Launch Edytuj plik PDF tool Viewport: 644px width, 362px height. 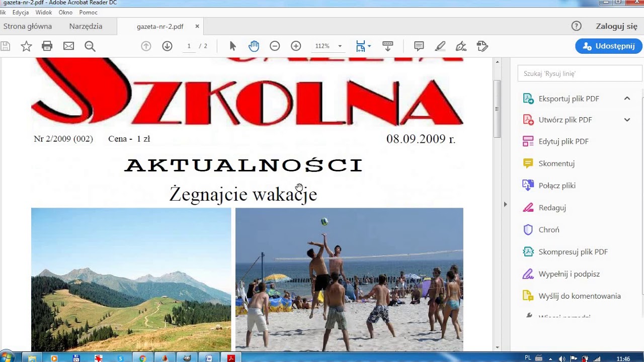point(563,141)
